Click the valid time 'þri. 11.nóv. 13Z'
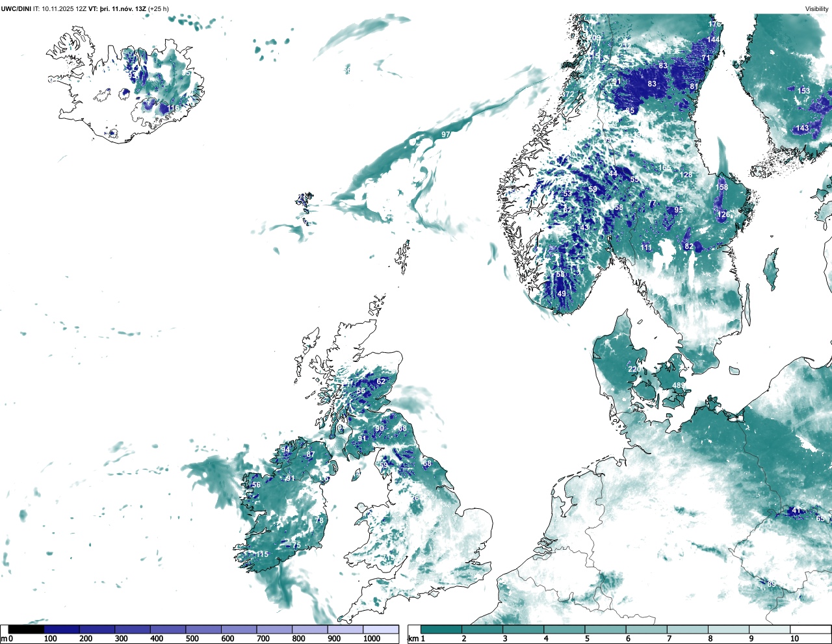 click(122, 9)
